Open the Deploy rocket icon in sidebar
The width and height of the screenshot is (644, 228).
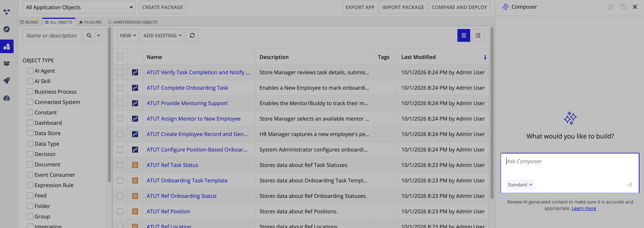click(7, 81)
